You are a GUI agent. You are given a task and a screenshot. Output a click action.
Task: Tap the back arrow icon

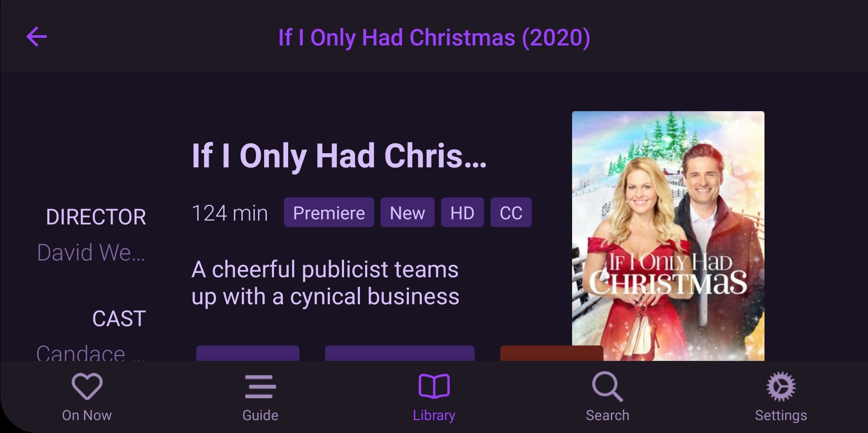tap(37, 36)
